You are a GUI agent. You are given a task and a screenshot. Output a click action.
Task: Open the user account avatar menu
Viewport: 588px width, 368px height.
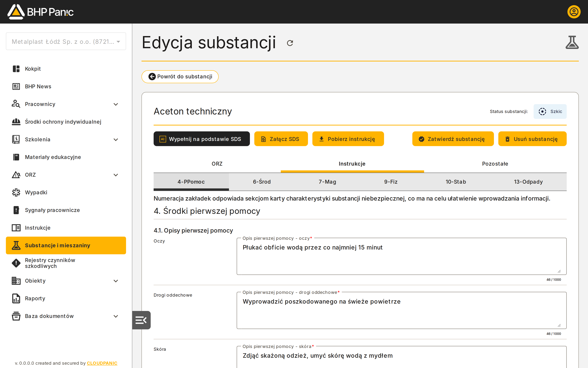[574, 12]
